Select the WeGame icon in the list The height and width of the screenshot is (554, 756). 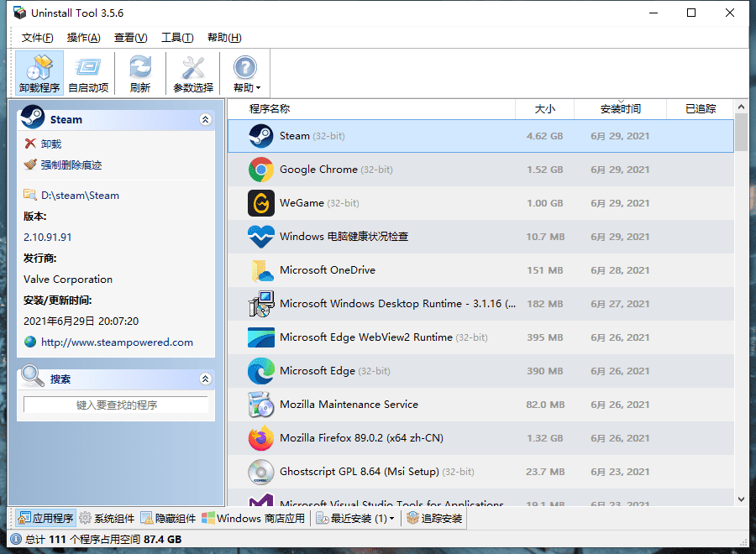click(x=261, y=203)
